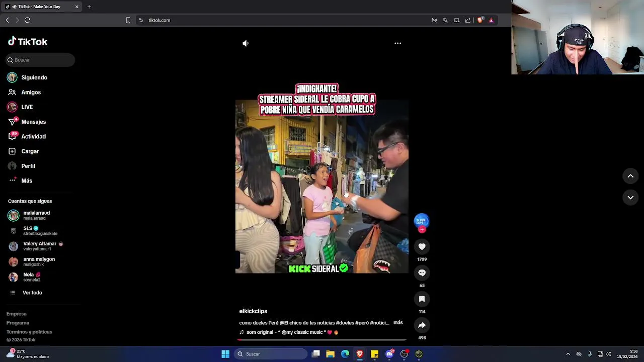The image size is (644, 362).
Task: Open Discord from the taskbar
Action: pyautogui.click(x=389, y=354)
